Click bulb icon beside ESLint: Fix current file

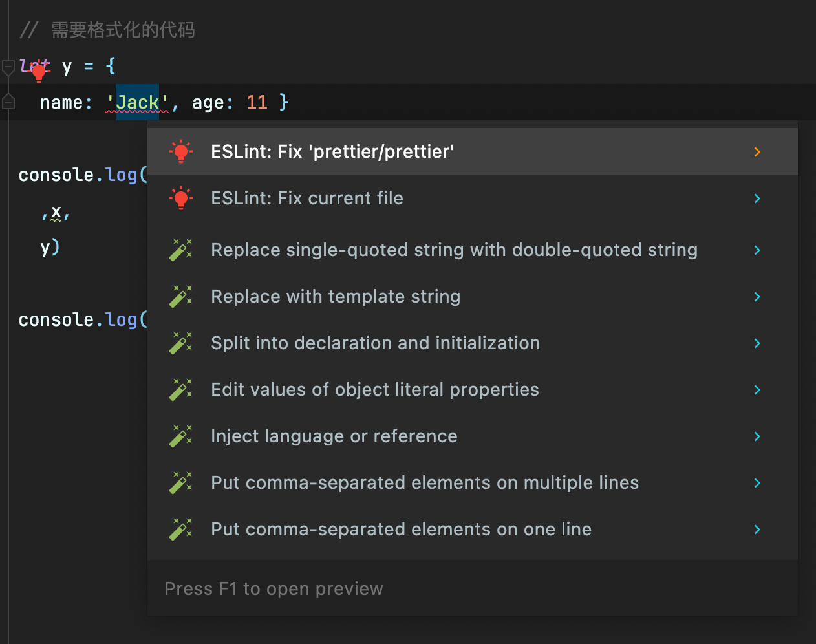[181, 198]
